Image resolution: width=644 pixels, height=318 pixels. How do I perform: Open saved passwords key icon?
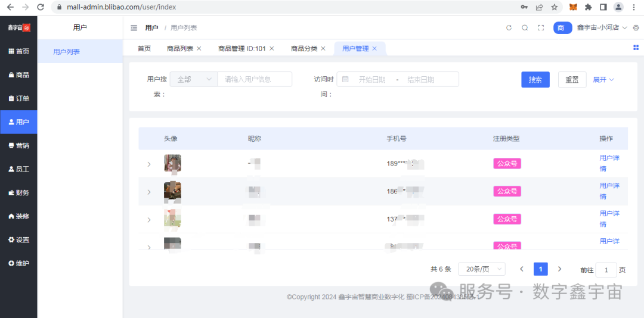coord(524,7)
